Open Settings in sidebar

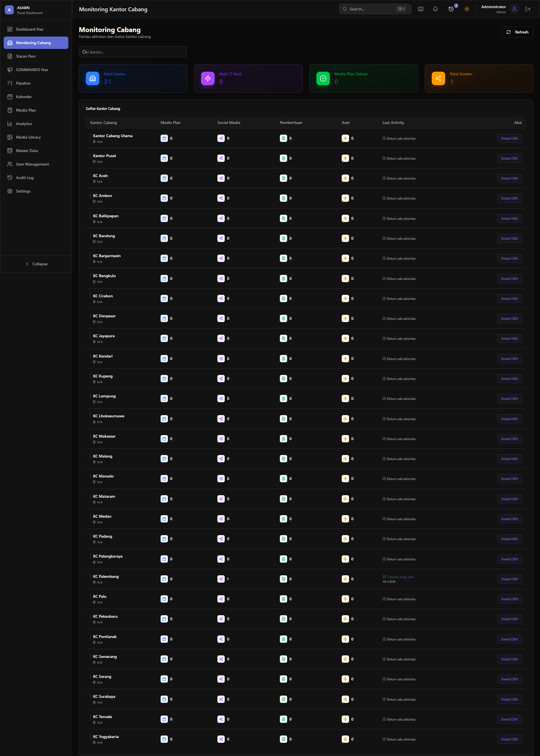coord(36,191)
